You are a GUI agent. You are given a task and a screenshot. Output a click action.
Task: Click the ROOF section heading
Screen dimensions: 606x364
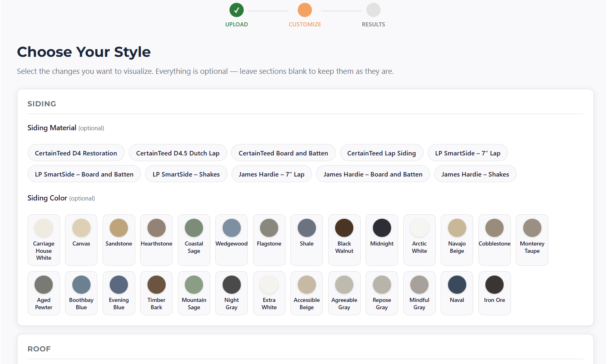pos(39,349)
